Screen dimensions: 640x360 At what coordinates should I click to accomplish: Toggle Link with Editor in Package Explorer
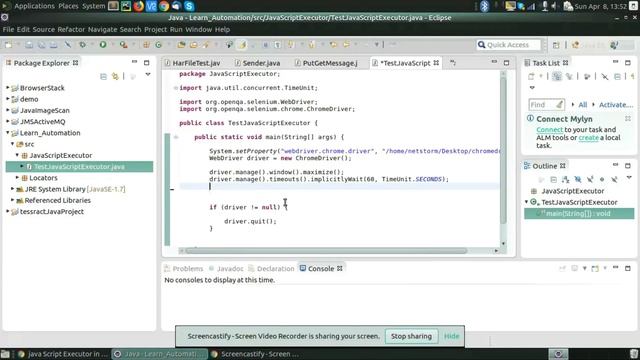[116, 76]
